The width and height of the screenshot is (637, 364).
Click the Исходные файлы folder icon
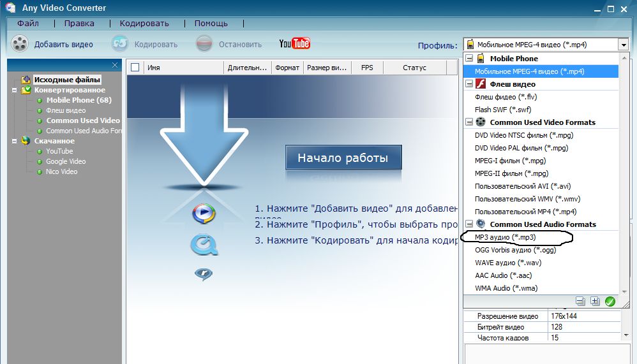[26, 80]
